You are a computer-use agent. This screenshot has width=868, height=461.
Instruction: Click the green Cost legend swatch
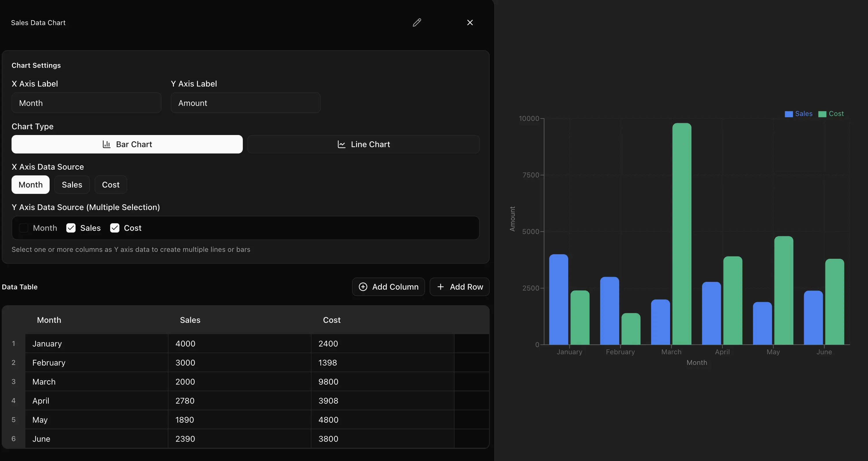point(822,114)
